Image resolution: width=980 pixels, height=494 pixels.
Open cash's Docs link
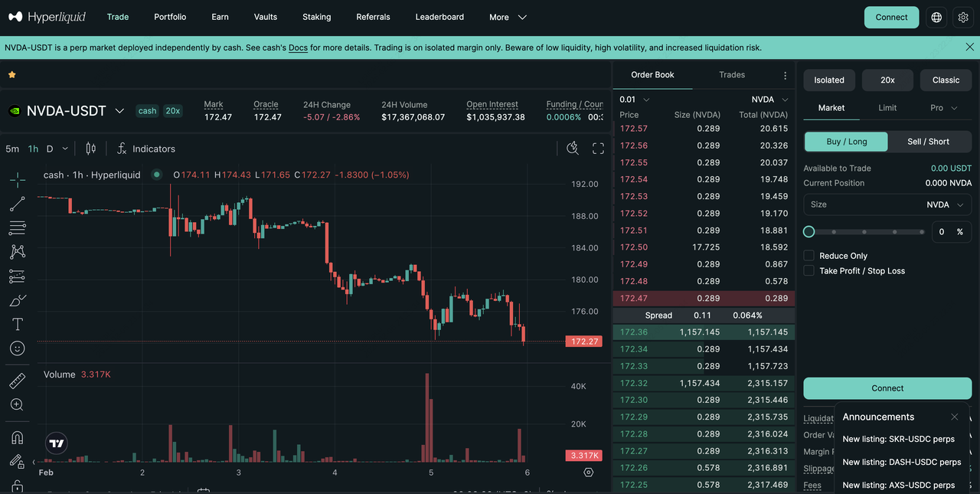pyautogui.click(x=298, y=47)
